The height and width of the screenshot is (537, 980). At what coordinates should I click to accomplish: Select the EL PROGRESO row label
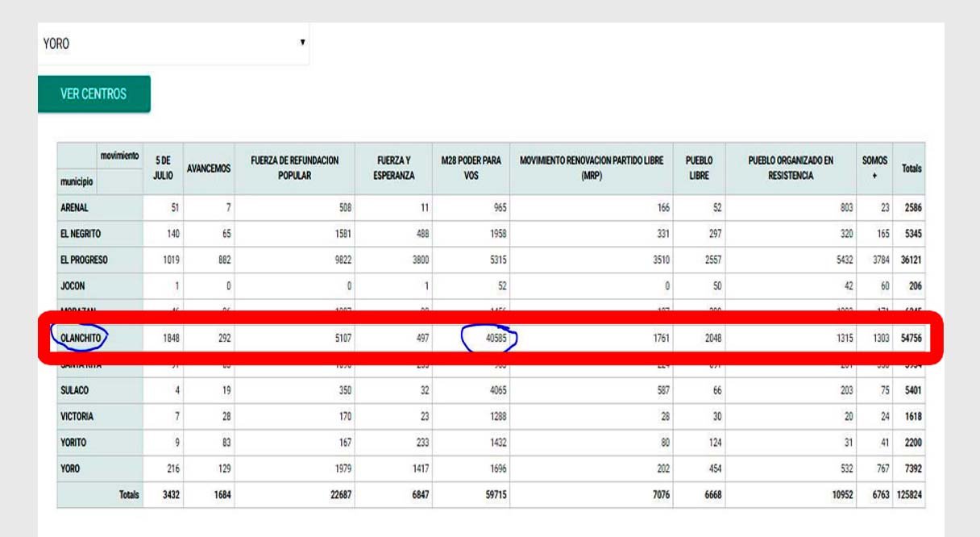click(84, 260)
